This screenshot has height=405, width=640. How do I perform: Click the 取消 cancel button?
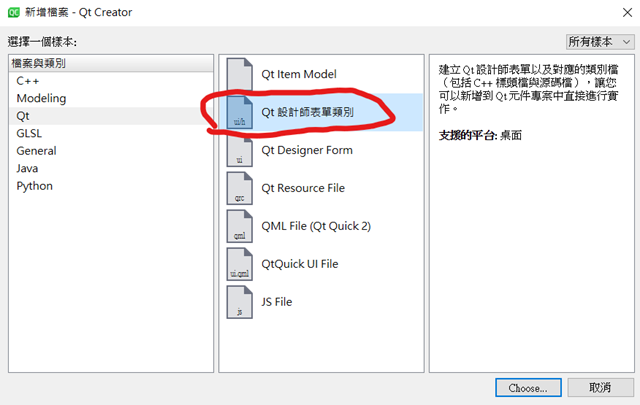[x=600, y=387]
